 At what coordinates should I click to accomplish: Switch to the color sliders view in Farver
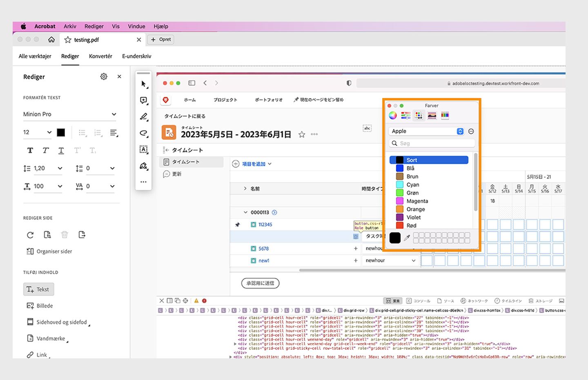(405, 115)
